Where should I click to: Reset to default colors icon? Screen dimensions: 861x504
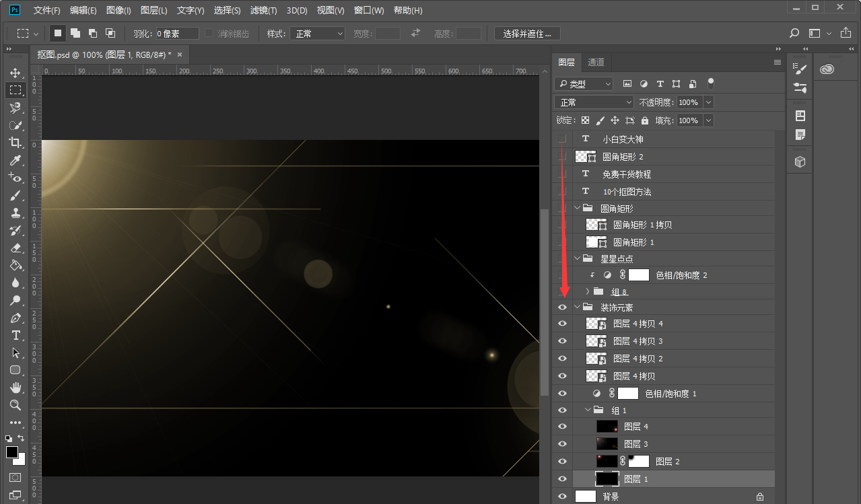click(9, 438)
